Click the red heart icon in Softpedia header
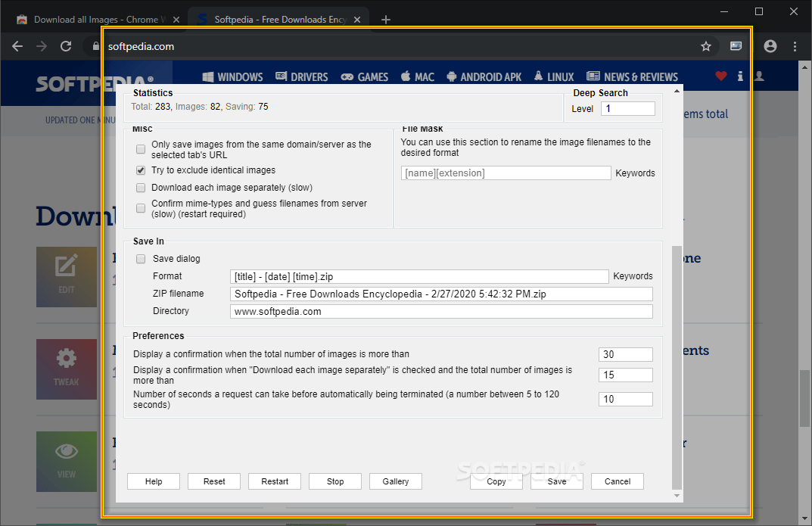 (721, 76)
